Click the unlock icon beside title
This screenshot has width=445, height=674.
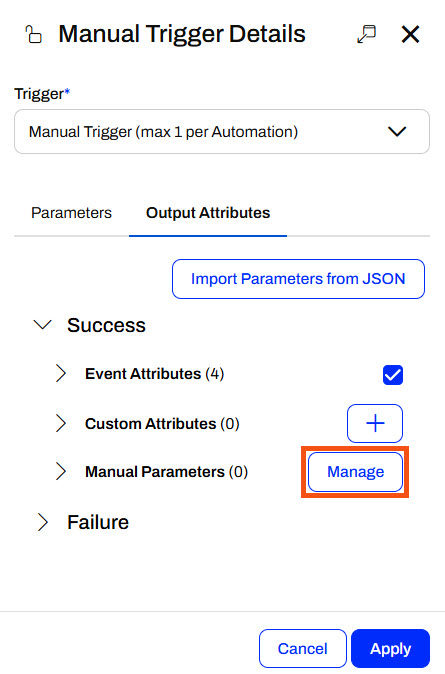click(34, 34)
